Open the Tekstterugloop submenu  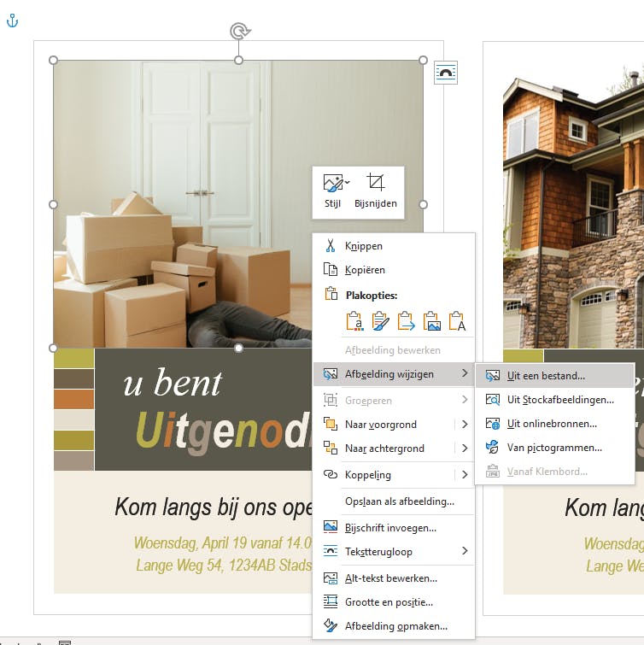[x=394, y=552]
